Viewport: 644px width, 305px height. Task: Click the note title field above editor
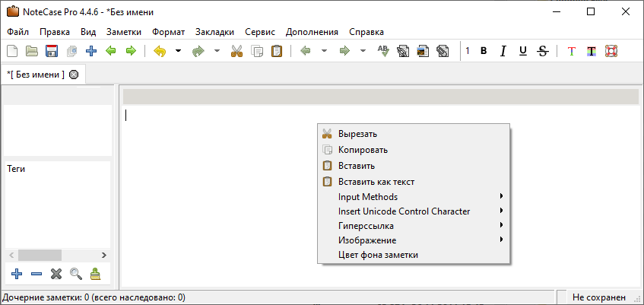coord(381,96)
